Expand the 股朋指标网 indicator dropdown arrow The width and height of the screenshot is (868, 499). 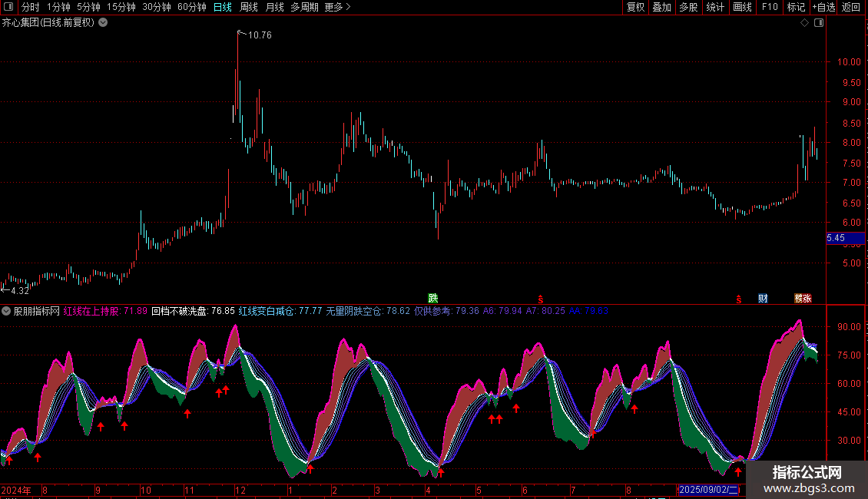(7, 311)
